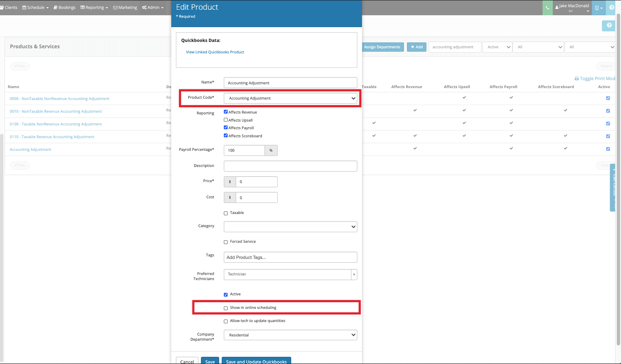
Task: Open the first All filter dropdown
Action: pyautogui.click(x=538, y=47)
